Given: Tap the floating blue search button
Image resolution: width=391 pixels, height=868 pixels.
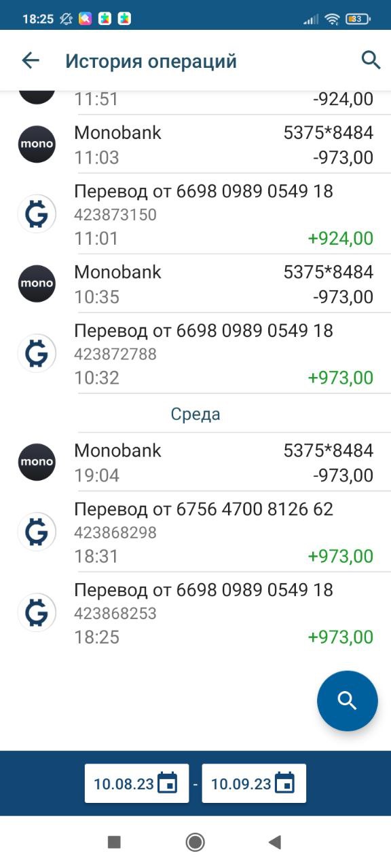Looking at the screenshot, I should point(347,701).
